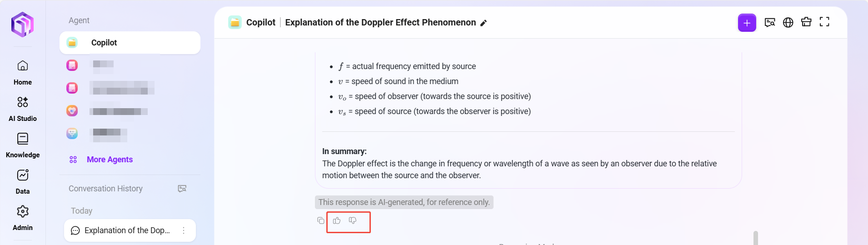Open the toolbox icon in header

pyautogui.click(x=806, y=22)
